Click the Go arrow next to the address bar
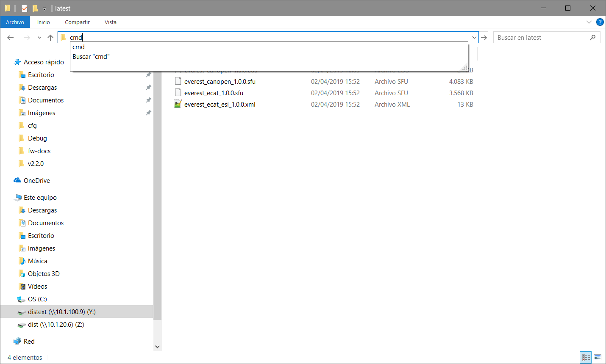The height and width of the screenshot is (364, 606). click(x=484, y=37)
